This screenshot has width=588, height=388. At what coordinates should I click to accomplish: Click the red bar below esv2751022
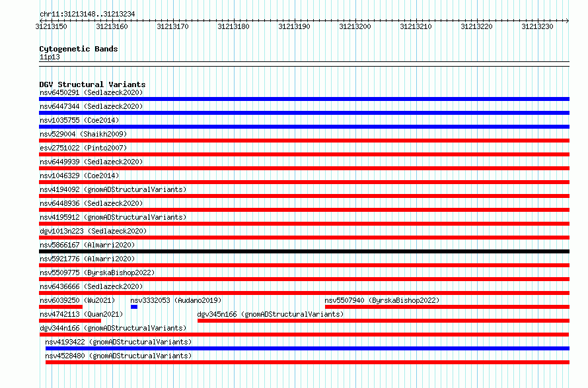pyautogui.click(x=304, y=154)
